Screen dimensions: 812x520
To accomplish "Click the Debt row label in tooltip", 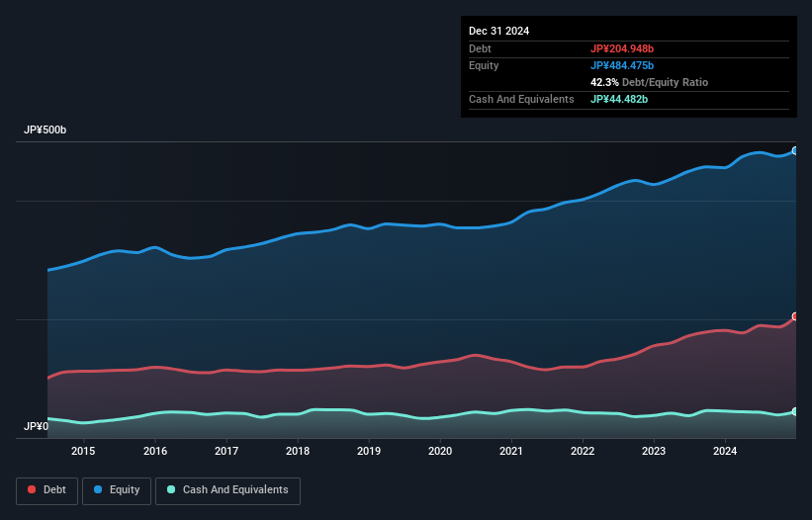I will (x=480, y=48).
